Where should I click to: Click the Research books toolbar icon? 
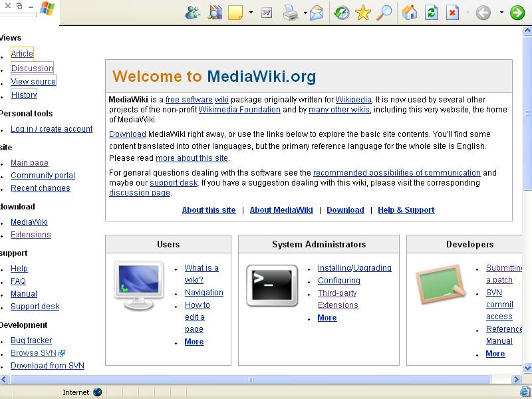(x=215, y=13)
